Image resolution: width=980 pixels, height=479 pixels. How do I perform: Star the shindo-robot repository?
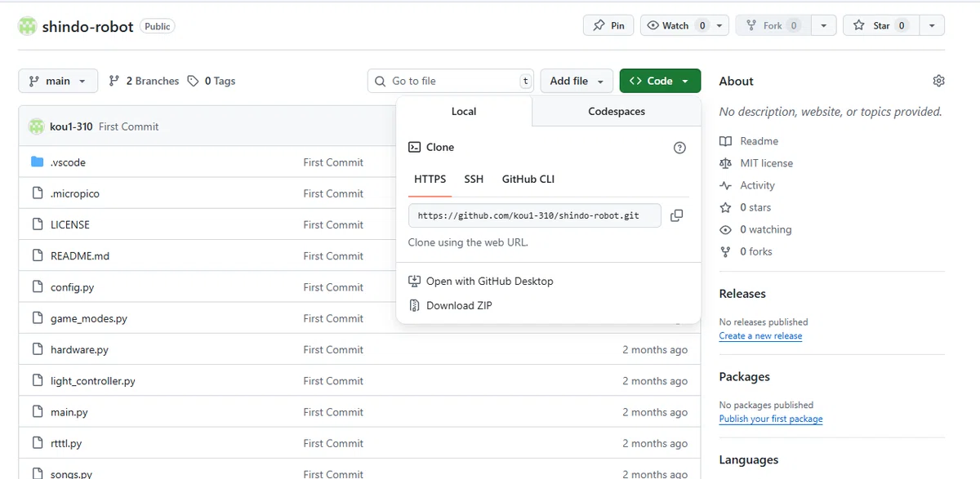pyautogui.click(x=880, y=25)
